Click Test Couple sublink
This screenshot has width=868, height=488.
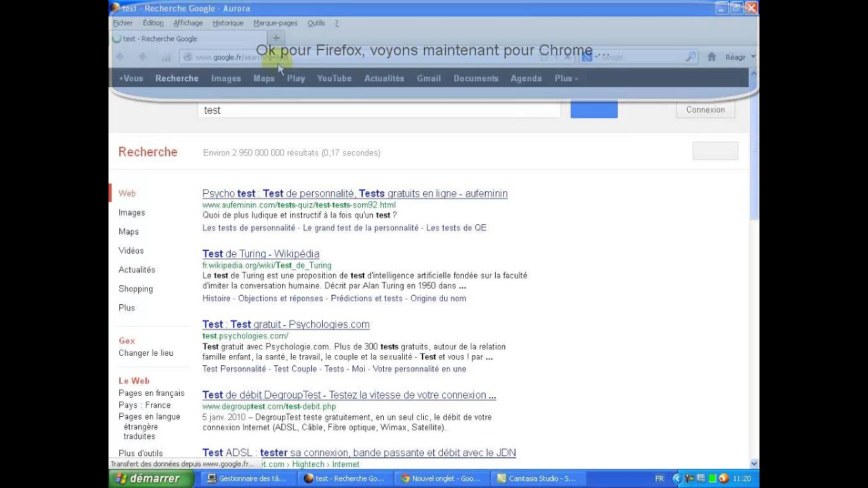coord(295,369)
